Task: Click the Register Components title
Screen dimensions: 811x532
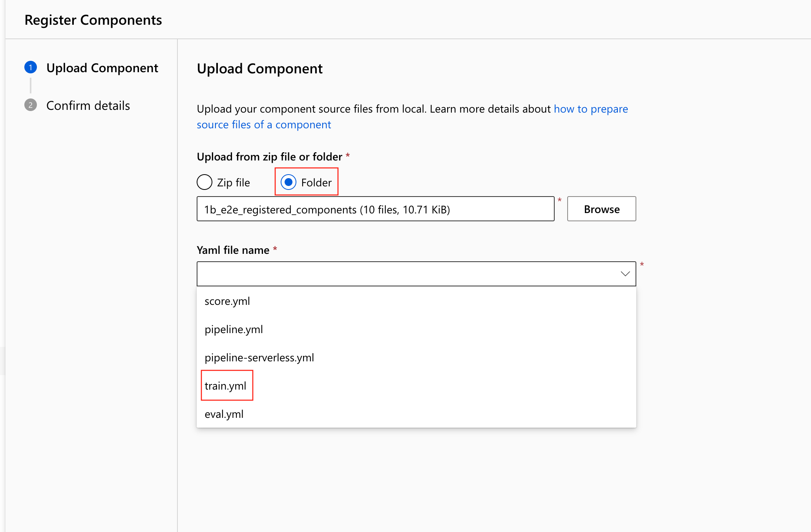Action: click(x=93, y=20)
